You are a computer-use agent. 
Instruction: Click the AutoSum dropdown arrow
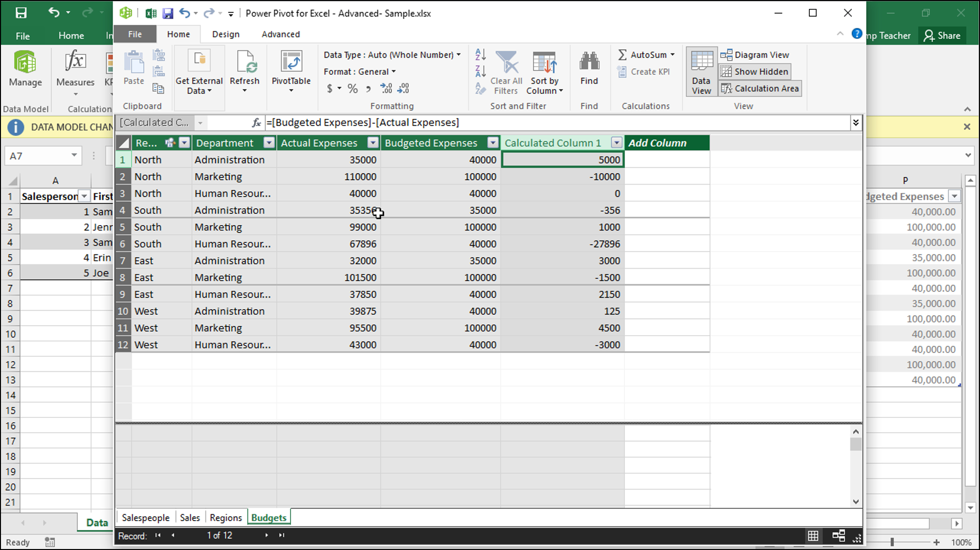(x=673, y=54)
